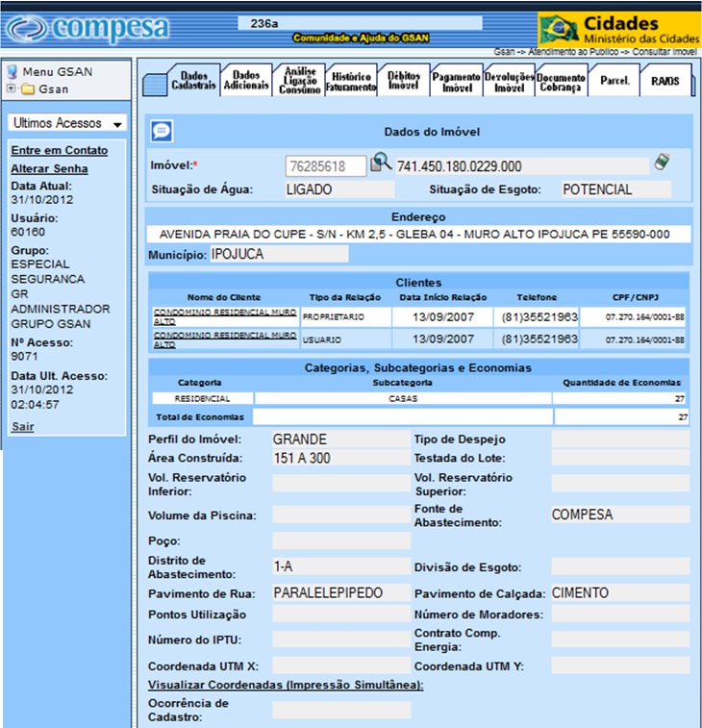Click the Entre em Contato link
The image size is (702, 728).
point(59,151)
